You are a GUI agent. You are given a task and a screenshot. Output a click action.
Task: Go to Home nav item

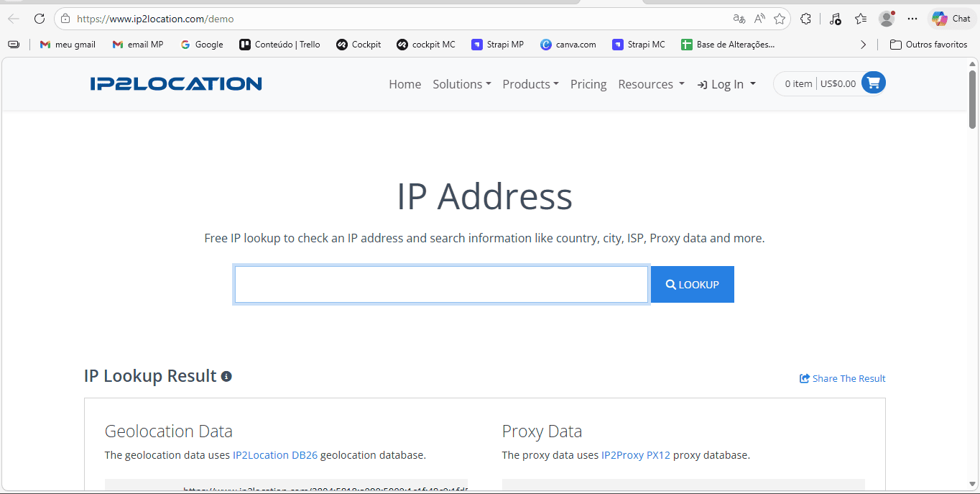405,84
